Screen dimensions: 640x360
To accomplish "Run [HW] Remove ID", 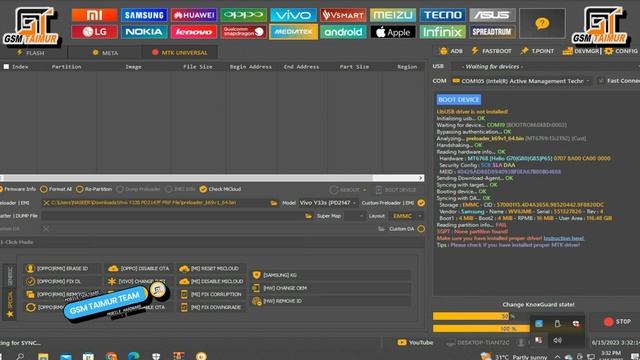I will coord(331,301).
